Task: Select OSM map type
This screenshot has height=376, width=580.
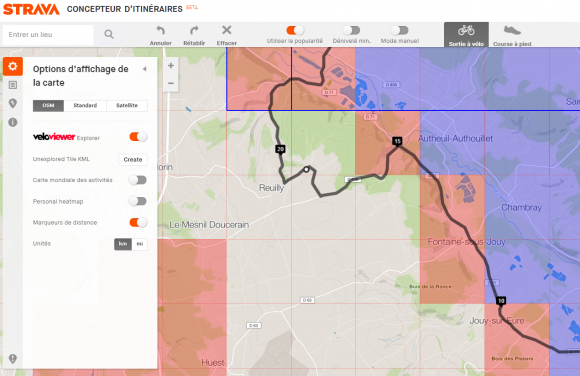Action: click(48, 105)
